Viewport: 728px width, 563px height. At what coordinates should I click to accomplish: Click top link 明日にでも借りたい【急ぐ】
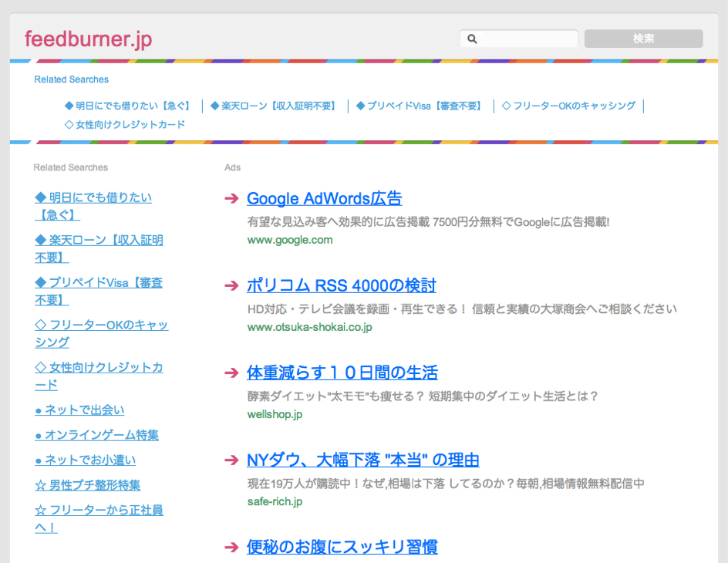(x=129, y=106)
